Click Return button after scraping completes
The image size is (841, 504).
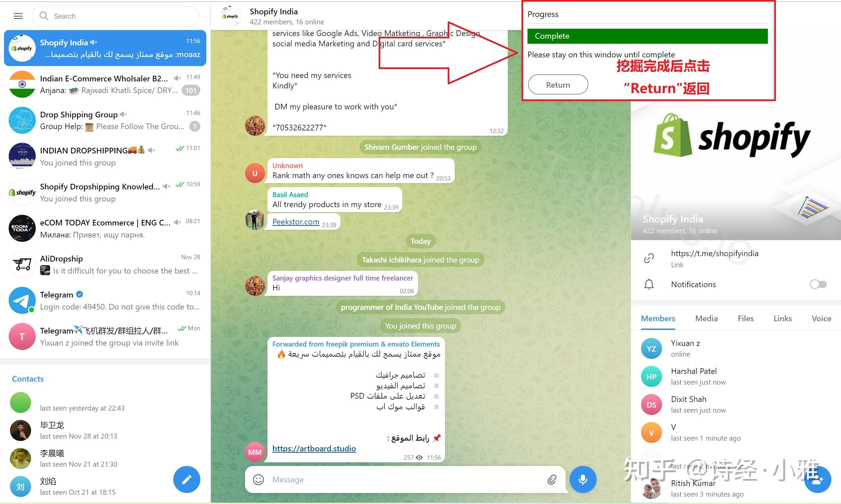pyautogui.click(x=557, y=85)
